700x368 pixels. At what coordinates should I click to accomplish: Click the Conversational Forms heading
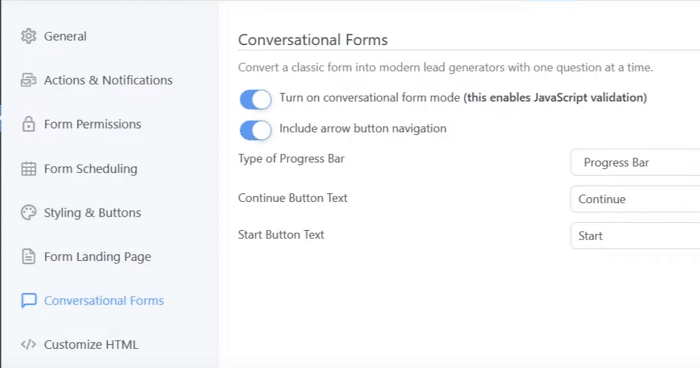(x=312, y=40)
